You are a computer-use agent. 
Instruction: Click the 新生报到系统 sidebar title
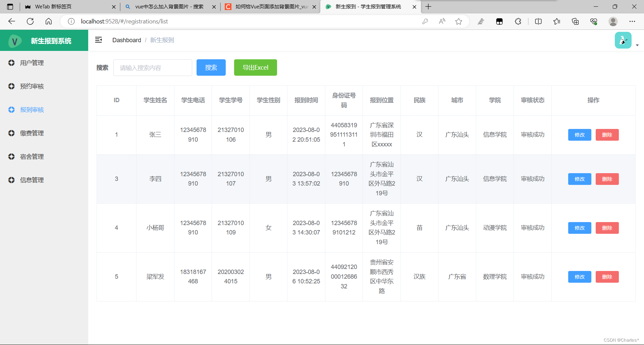click(x=51, y=41)
